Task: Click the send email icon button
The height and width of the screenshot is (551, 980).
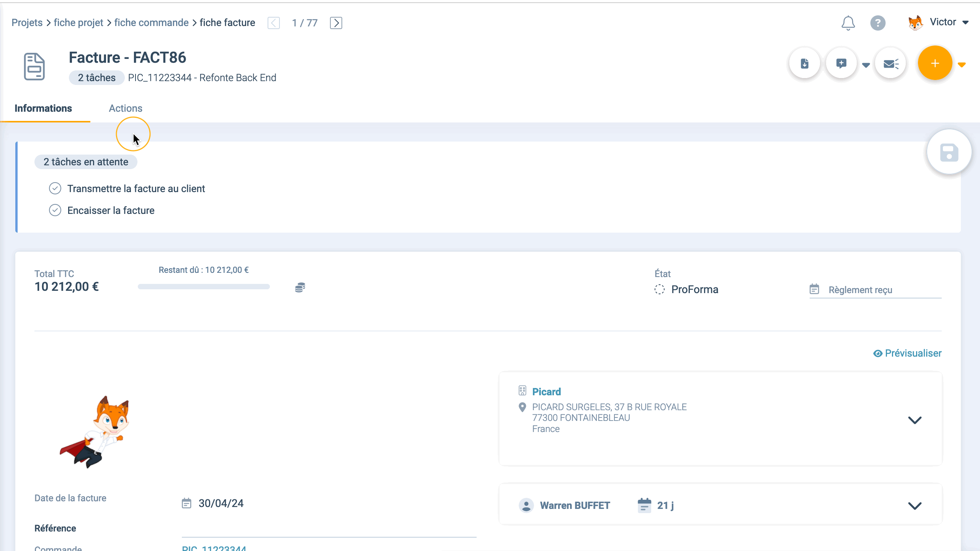Action: point(890,64)
